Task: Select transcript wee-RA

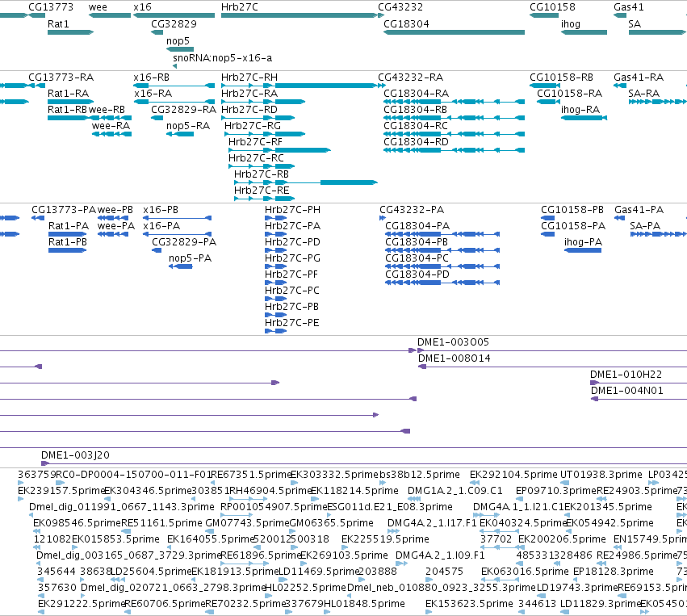Action: [x=111, y=134]
